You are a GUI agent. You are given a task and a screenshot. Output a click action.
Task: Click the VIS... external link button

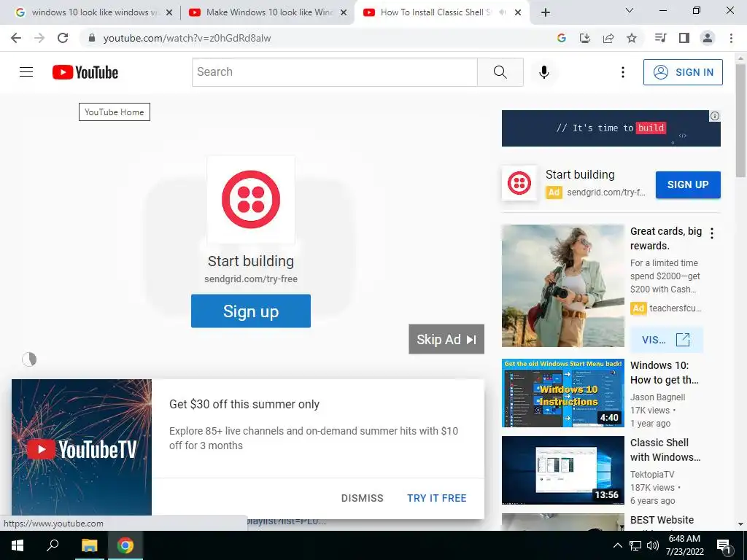coord(666,340)
